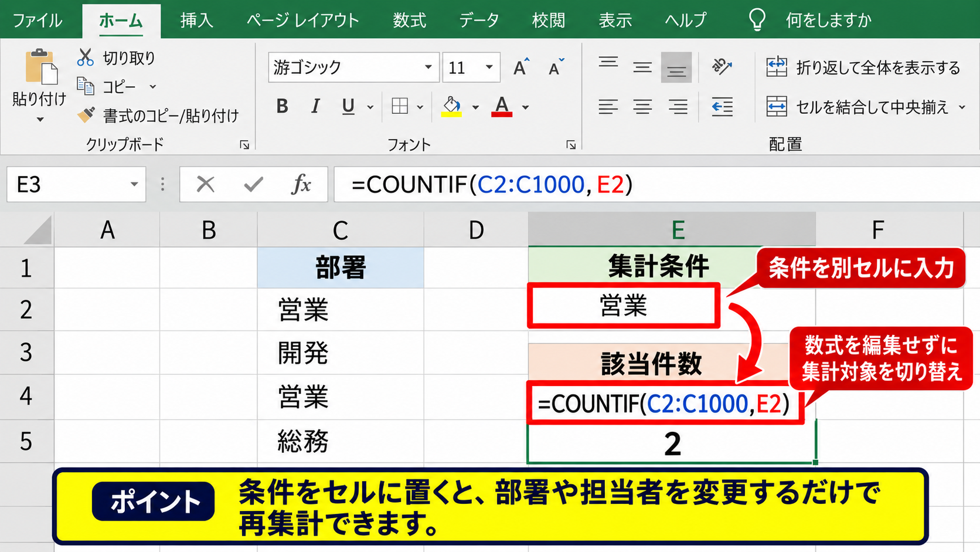This screenshot has height=552, width=980.
Task: Click the Paste (貼り付け) clipboard icon
Action: pos(40,67)
